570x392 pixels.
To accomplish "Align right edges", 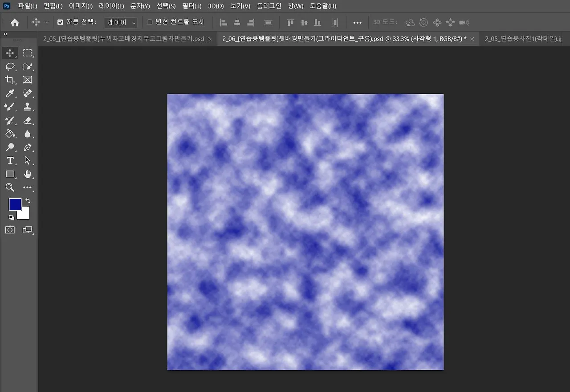I will [x=251, y=22].
